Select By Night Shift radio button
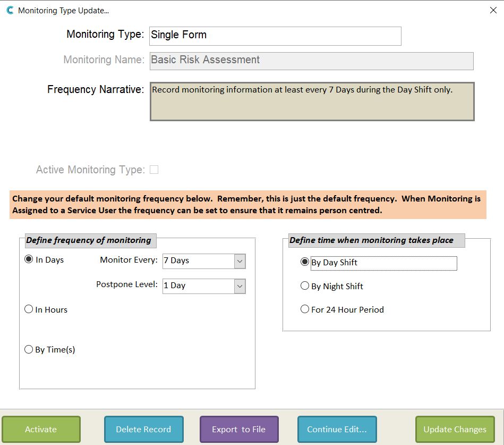Screen dimensions: 504x445 point(305,286)
